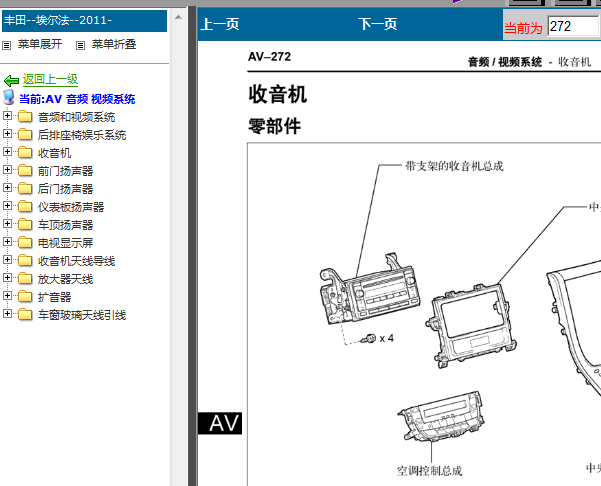Open the 音频和视频系统 tree item
This screenshot has width=601, height=486.
click(76, 117)
